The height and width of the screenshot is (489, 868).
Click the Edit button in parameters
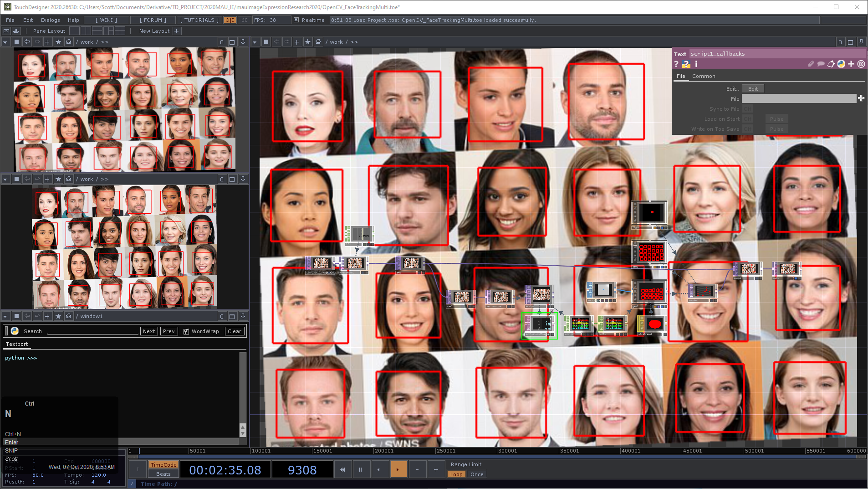(x=753, y=89)
